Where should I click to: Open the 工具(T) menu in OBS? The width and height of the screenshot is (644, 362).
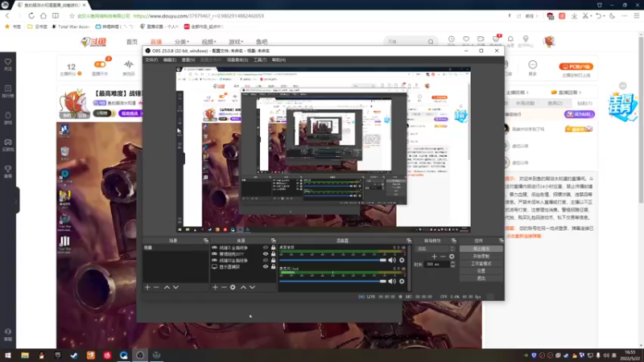(260, 60)
